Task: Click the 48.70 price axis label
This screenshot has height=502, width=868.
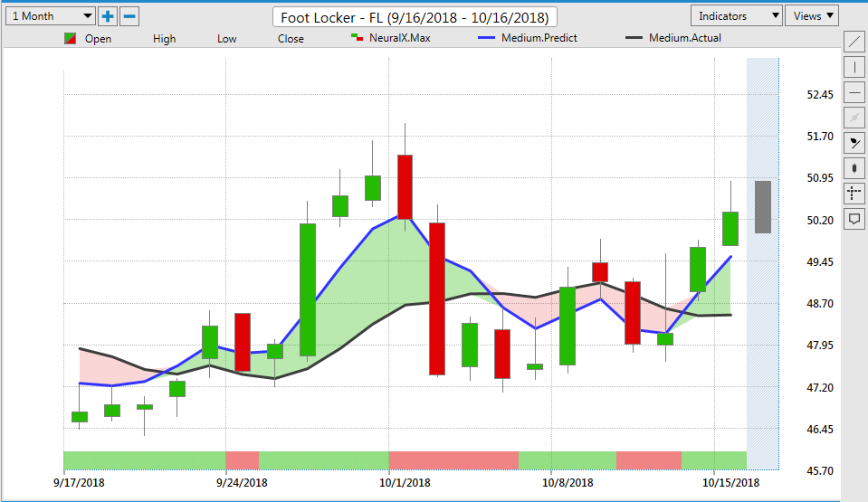Action: tap(820, 303)
